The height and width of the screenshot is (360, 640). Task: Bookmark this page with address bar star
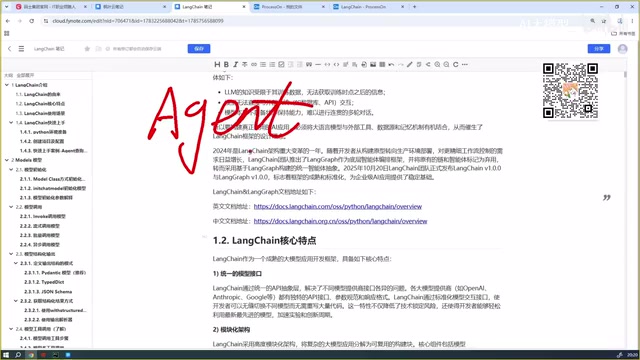[604, 21]
